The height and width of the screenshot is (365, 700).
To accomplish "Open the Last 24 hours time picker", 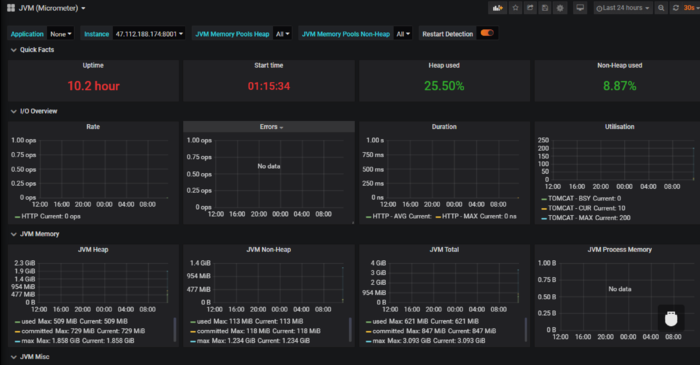I will point(623,8).
